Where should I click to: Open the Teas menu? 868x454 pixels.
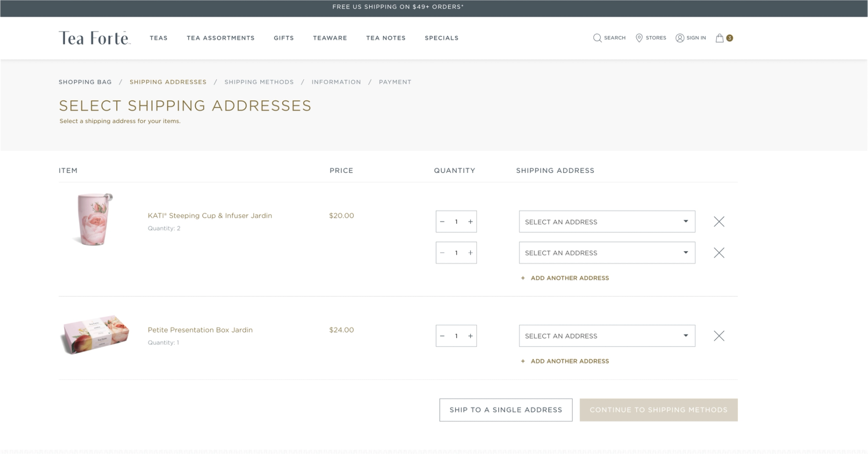point(158,38)
